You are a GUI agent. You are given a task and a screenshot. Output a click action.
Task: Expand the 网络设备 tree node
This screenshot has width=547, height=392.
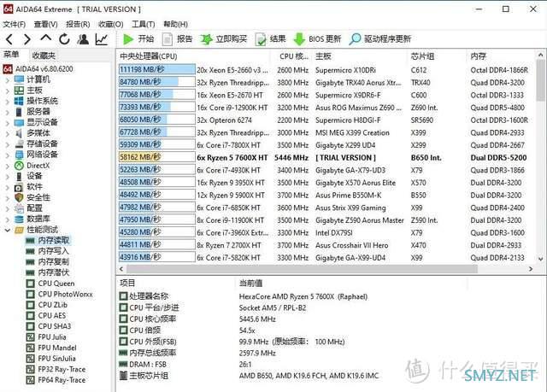pos(8,155)
